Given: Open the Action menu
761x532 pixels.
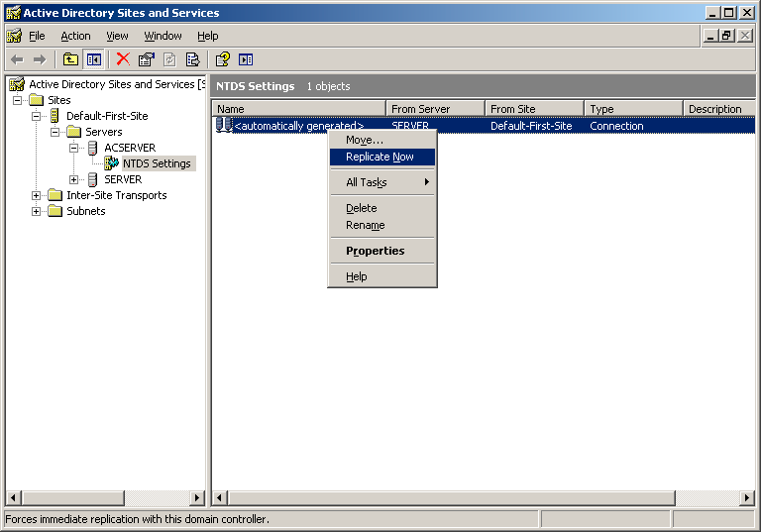Looking at the screenshot, I should coord(75,36).
